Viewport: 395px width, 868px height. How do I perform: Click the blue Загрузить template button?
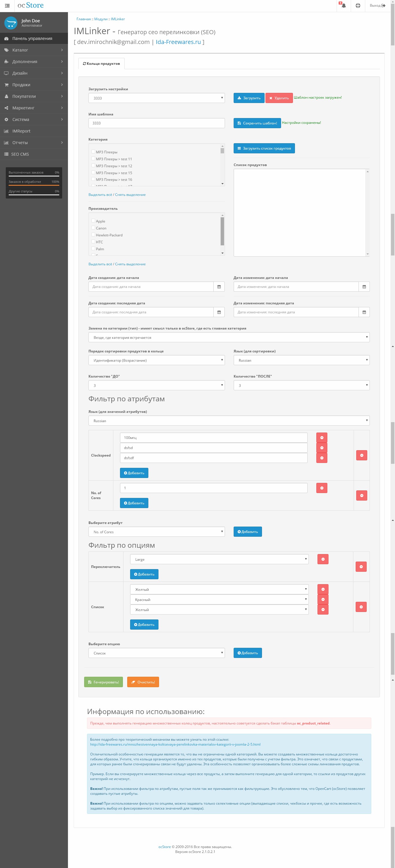click(x=249, y=98)
